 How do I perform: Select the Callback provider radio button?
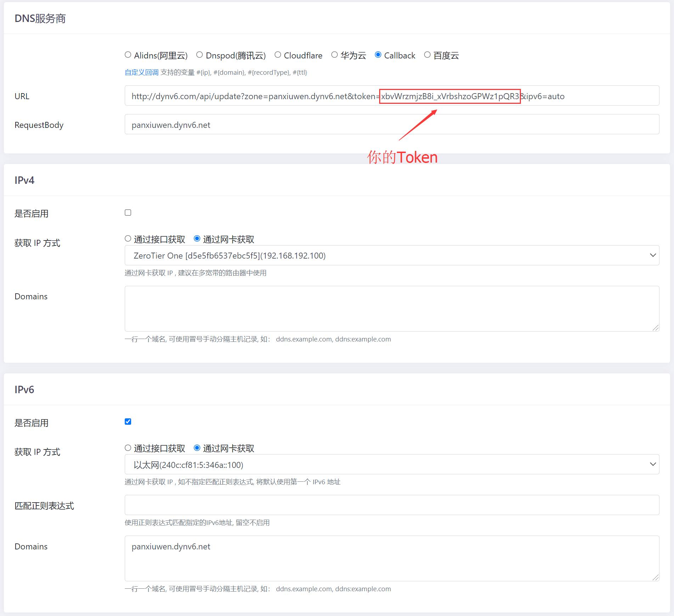click(x=378, y=55)
